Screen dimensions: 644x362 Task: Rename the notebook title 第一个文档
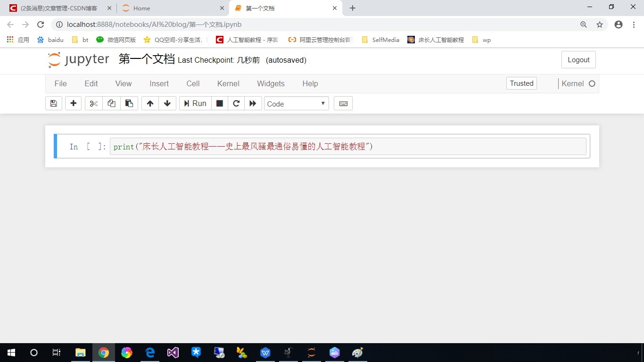coord(147,59)
